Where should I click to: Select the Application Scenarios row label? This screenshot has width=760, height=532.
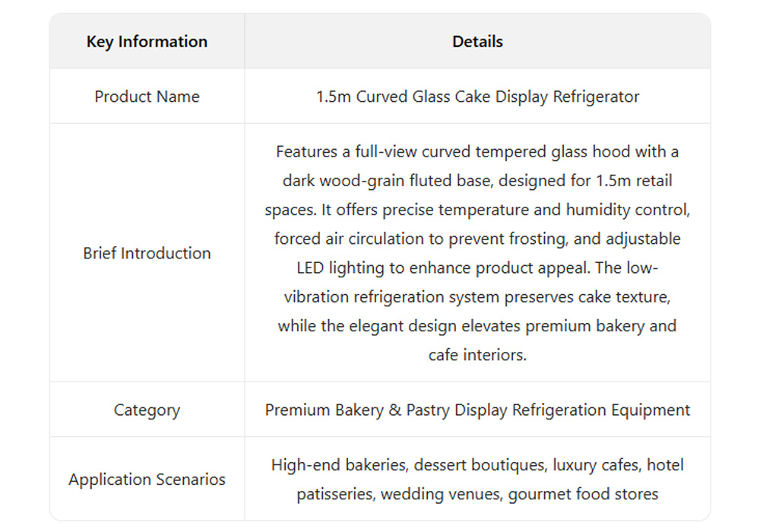click(147, 480)
